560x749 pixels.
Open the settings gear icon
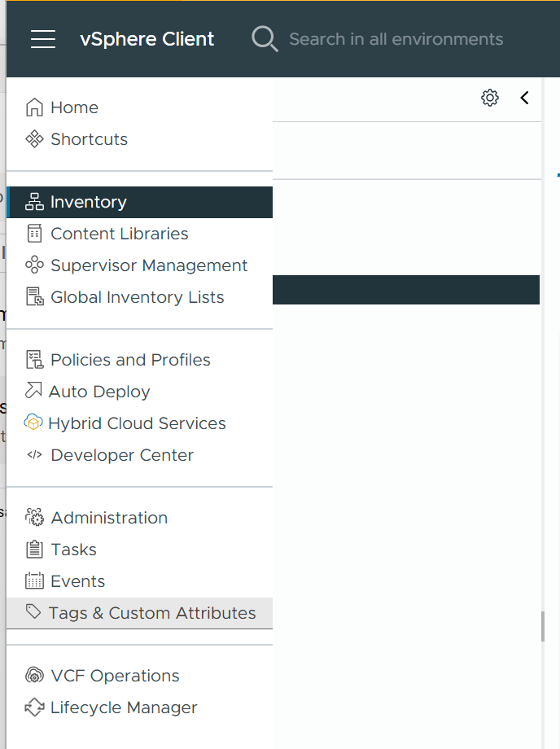[490, 98]
